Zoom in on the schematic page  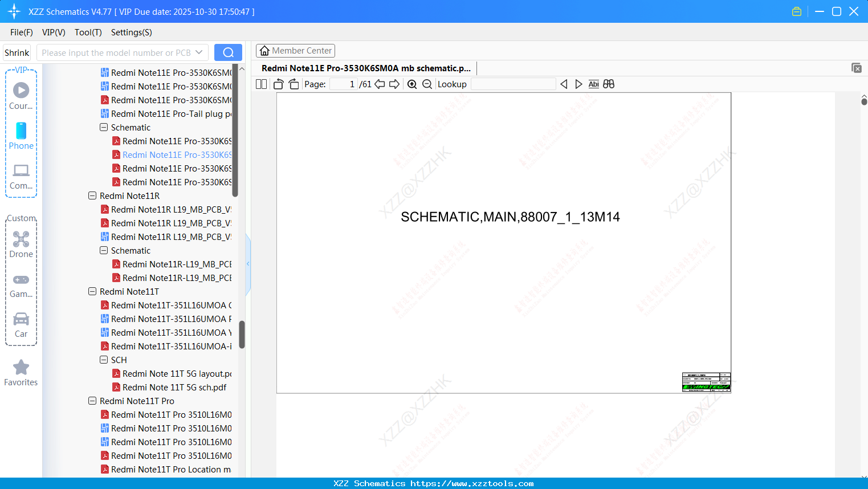(411, 84)
